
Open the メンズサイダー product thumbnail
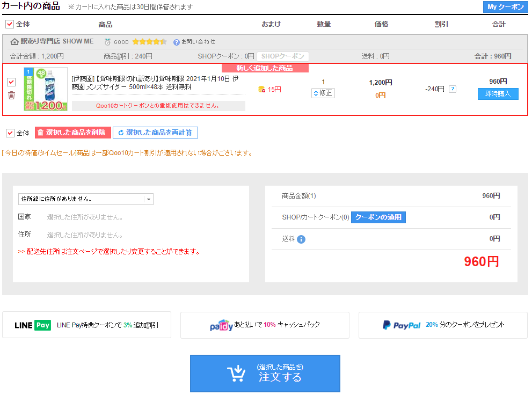[x=46, y=89]
